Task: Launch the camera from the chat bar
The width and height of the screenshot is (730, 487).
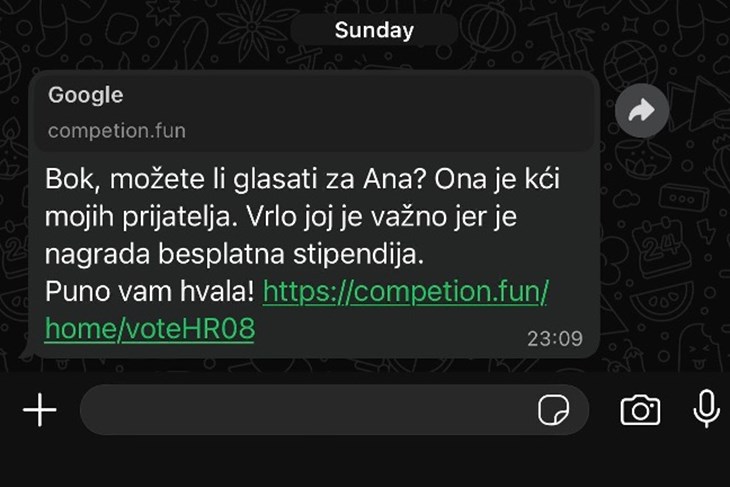Action: click(640, 410)
